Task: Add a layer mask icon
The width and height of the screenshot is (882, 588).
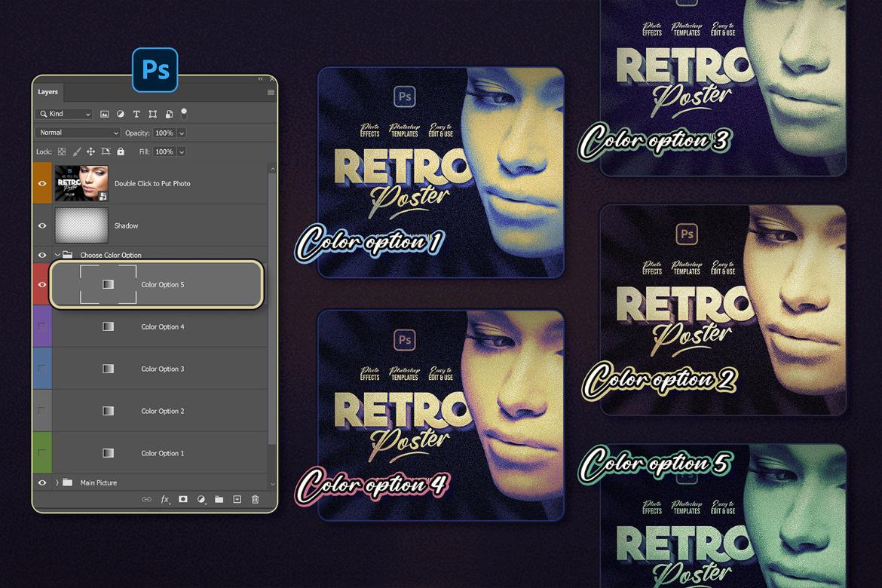Action: [183, 500]
